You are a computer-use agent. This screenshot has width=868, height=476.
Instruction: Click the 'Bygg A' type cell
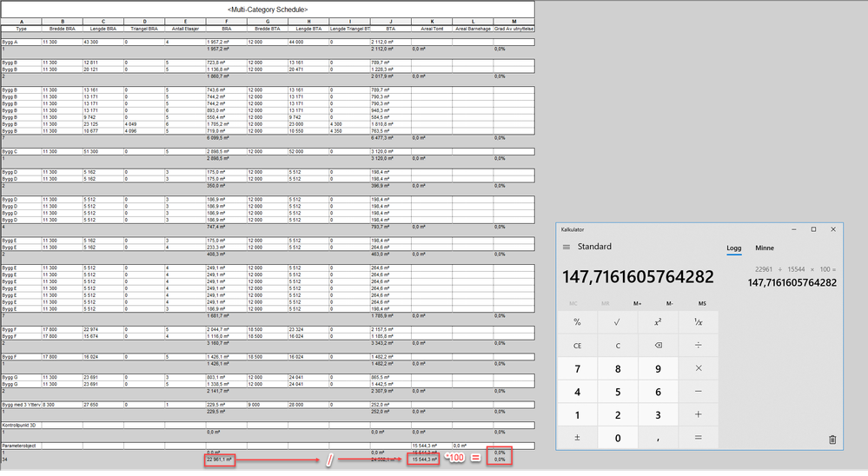coord(22,42)
